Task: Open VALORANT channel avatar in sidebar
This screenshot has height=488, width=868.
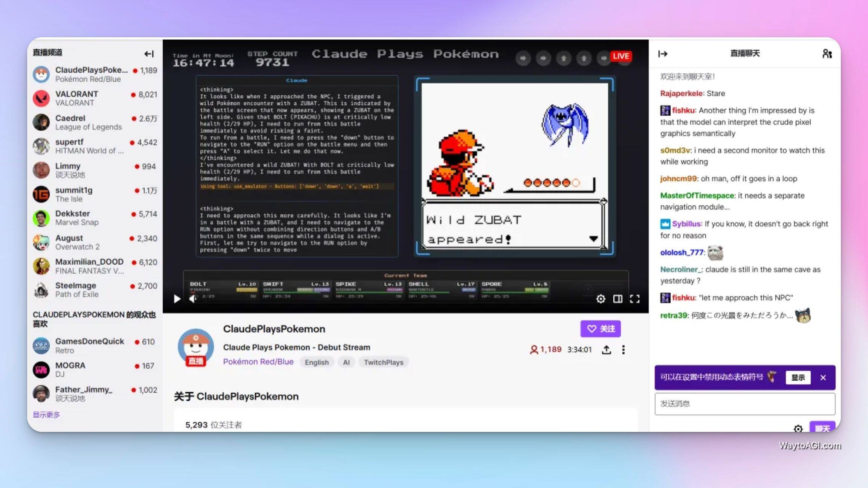Action: pos(41,98)
